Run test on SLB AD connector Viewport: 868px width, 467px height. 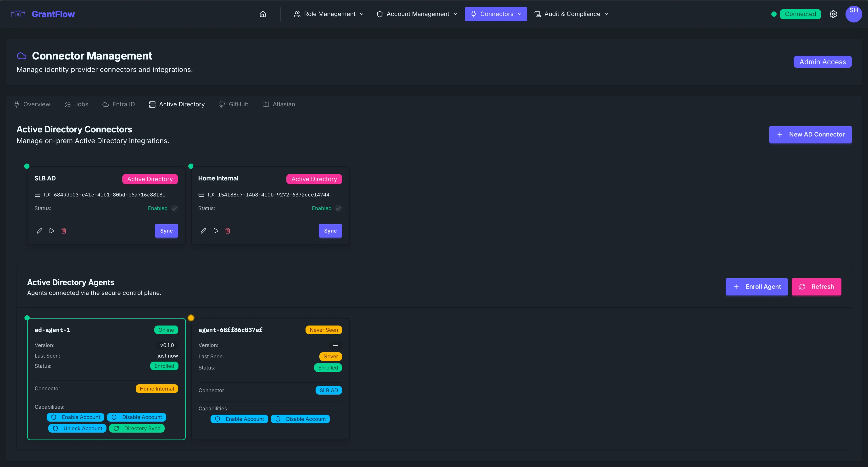51,231
